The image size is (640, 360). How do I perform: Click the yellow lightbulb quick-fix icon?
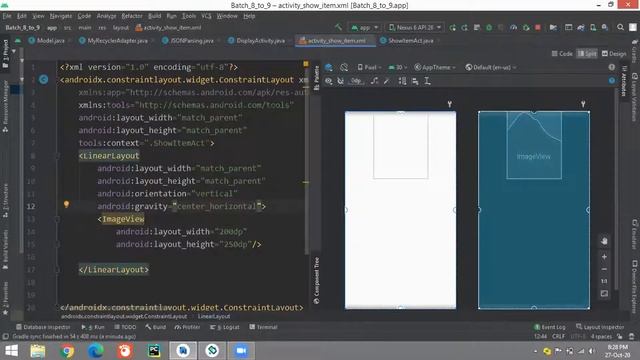(66, 204)
